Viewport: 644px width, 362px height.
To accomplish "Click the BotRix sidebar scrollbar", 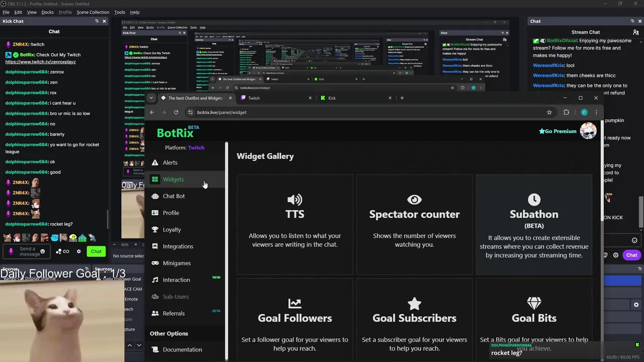I will [x=226, y=251].
